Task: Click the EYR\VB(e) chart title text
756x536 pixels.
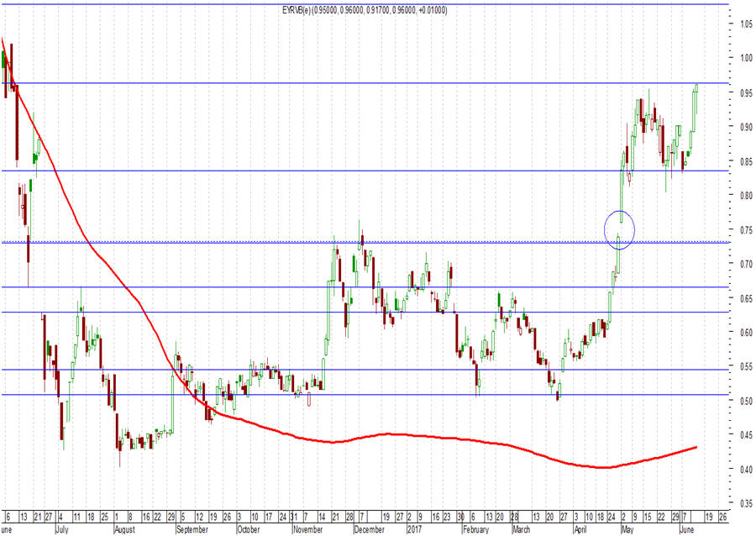Action: click(365, 10)
